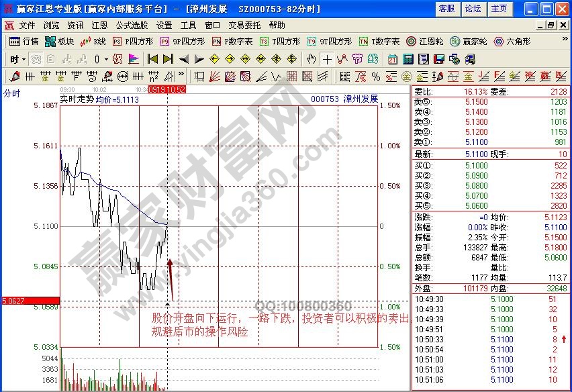
Task: Select the percent % drawing tool
Action: pyautogui.click(x=375, y=76)
